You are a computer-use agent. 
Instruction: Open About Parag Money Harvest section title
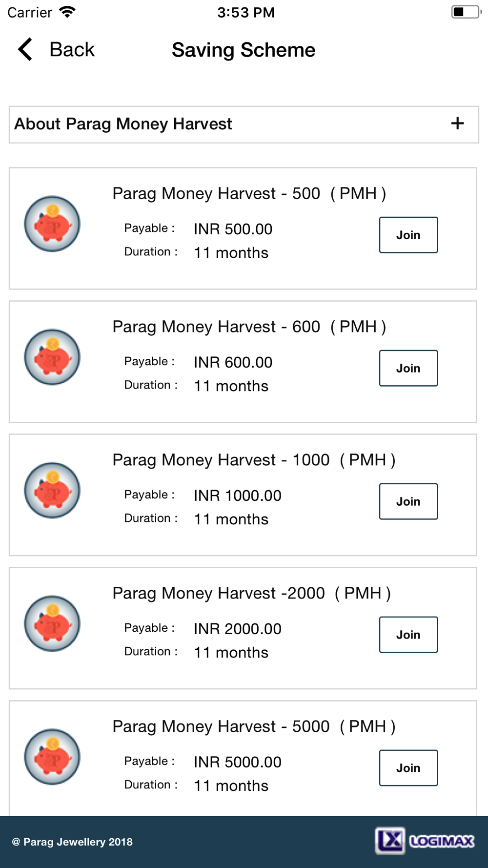coord(123,124)
